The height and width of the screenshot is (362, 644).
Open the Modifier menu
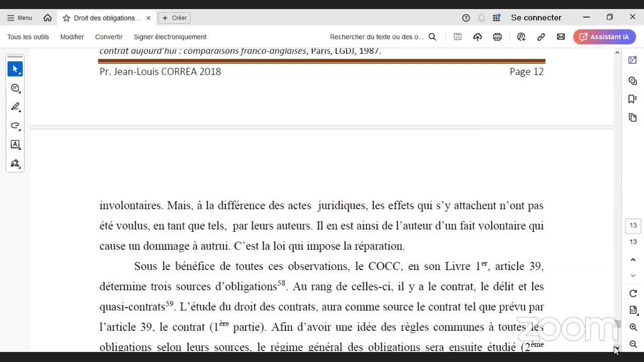(x=72, y=37)
